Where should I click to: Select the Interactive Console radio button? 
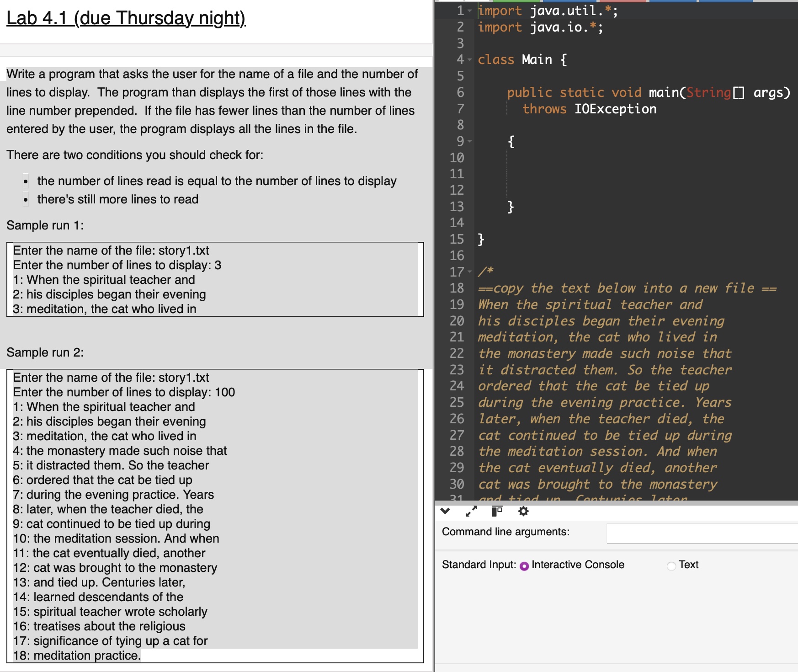click(524, 565)
